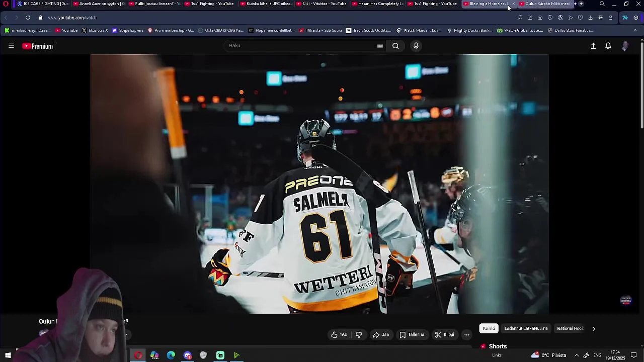Go forward in browser history
The width and height of the screenshot is (644, 362).
pyautogui.click(x=17, y=18)
